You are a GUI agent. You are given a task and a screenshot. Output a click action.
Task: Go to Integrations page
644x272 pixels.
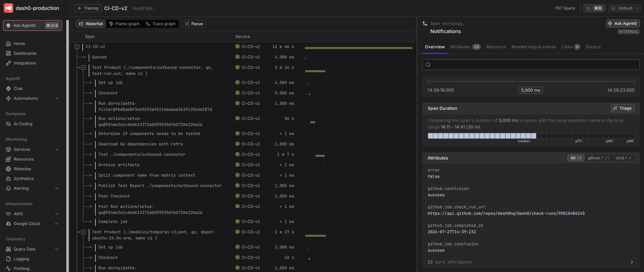click(x=25, y=63)
